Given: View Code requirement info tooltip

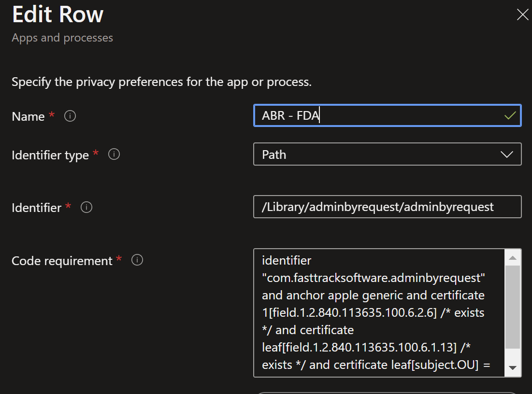Looking at the screenshot, I should (137, 260).
